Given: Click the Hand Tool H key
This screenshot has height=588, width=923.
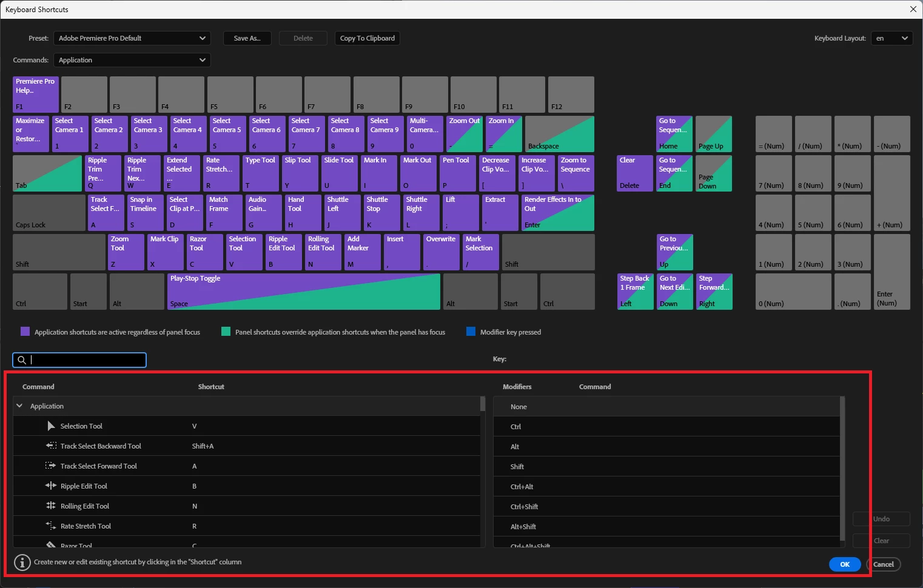Looking at the screenshot, I should [303, 213].
